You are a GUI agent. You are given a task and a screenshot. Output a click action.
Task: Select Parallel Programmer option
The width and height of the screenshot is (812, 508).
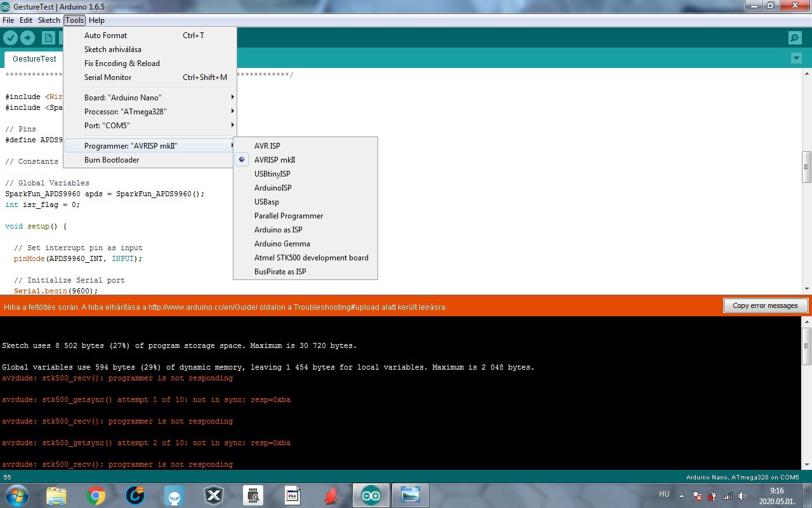click(306, 216)
